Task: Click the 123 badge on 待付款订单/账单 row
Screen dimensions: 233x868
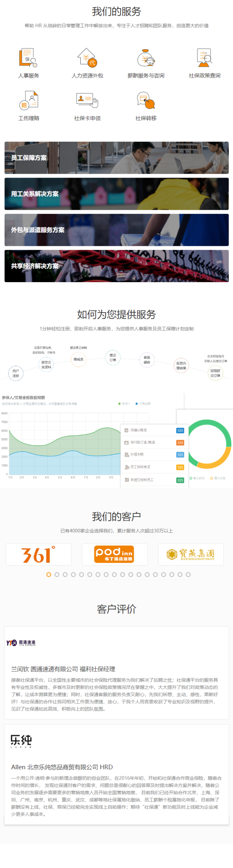Action: [180, 442]
